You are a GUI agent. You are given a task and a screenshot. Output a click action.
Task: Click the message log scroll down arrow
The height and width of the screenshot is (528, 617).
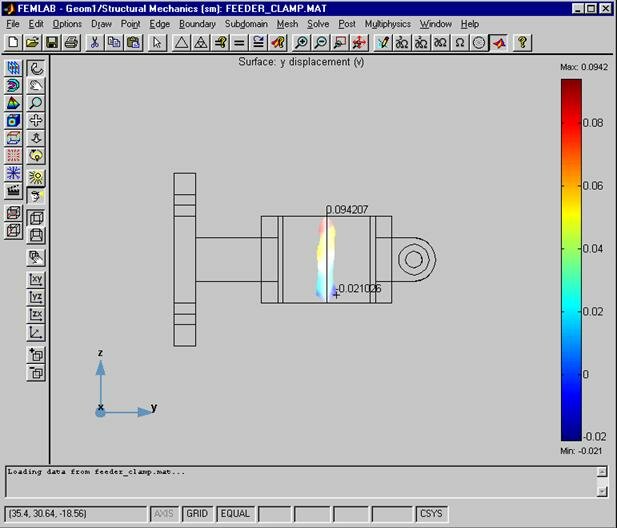[x=602, y=491]
